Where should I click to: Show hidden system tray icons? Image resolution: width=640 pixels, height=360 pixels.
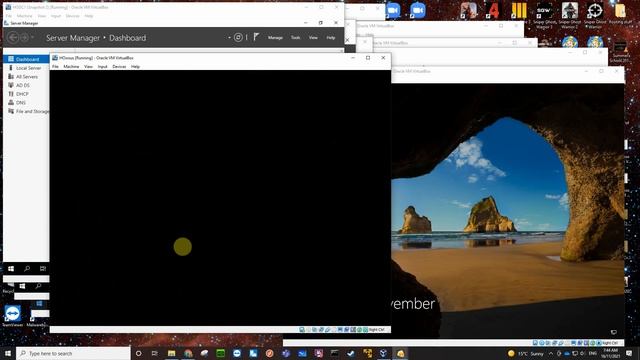(x=551, y=353)
